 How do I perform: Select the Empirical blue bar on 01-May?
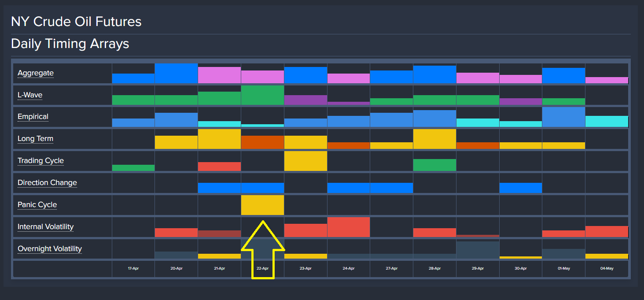point(563,117)
